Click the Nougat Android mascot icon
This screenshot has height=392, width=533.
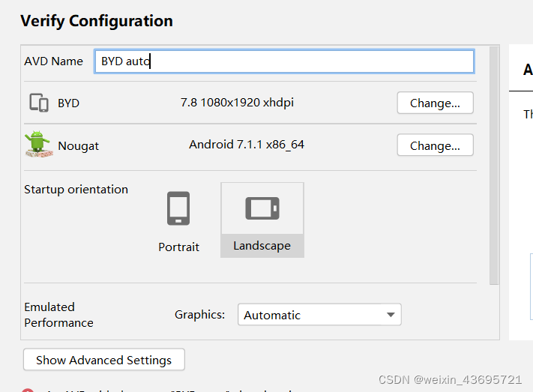tap(38, 144)
